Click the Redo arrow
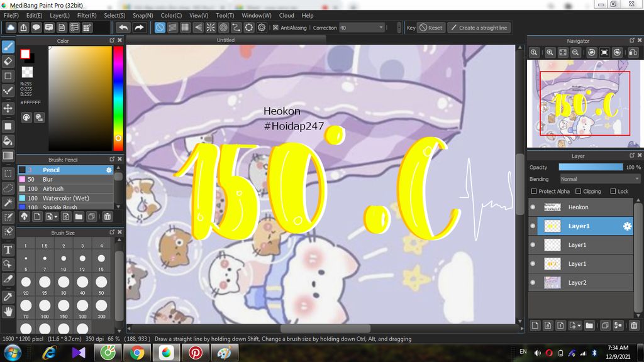644x362 pixels. (139, 28)
